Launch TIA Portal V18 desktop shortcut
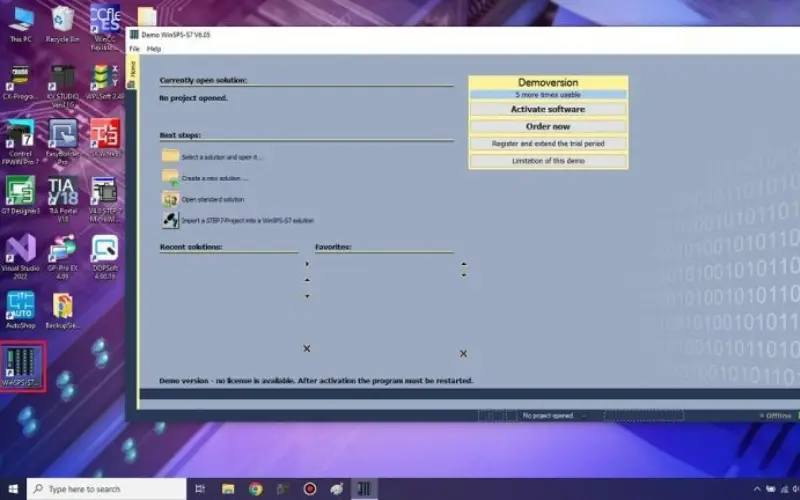800x500 pixels. pos(63,199)
